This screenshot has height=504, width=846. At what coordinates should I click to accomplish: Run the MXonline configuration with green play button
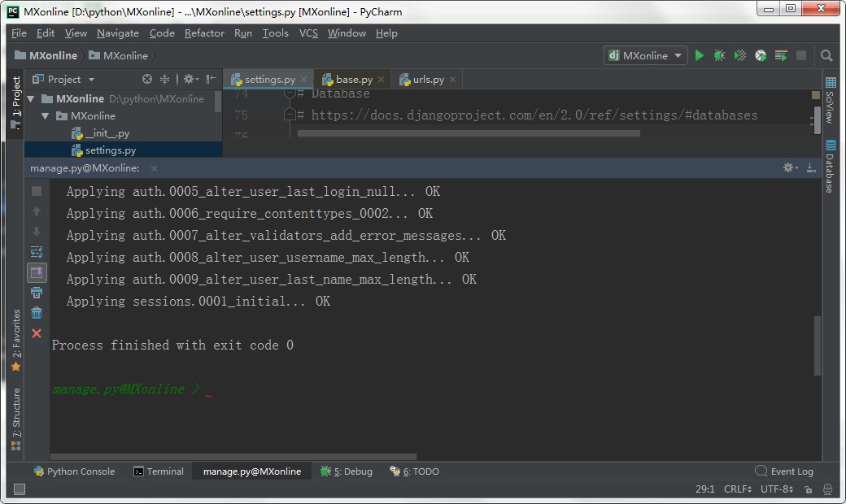(x=700, y=55)
